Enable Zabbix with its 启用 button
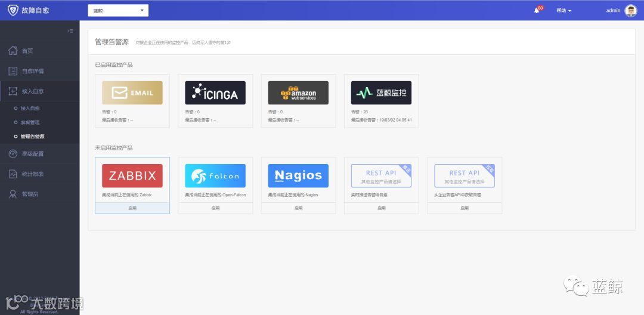 pos(132,208)
